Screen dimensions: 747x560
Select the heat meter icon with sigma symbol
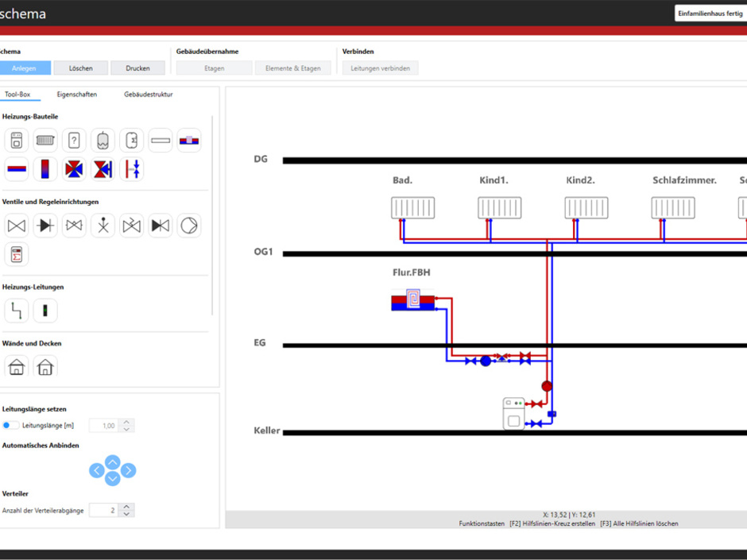point(17,254)
